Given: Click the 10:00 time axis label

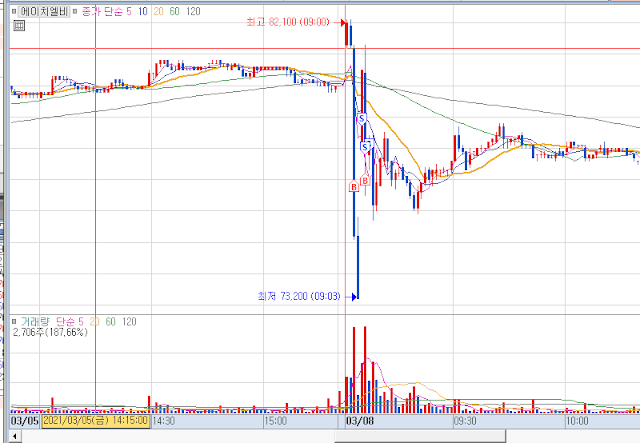Looking at the screenshot, I should click(577, 421).
